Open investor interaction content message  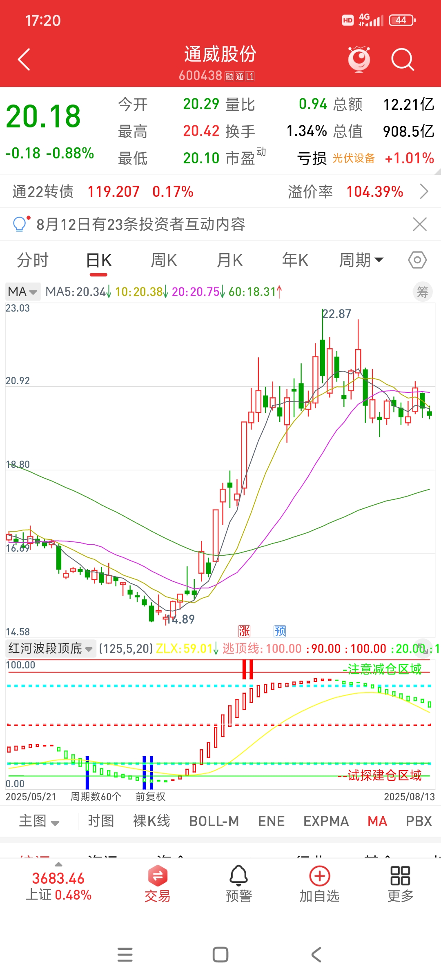(141, 224)
